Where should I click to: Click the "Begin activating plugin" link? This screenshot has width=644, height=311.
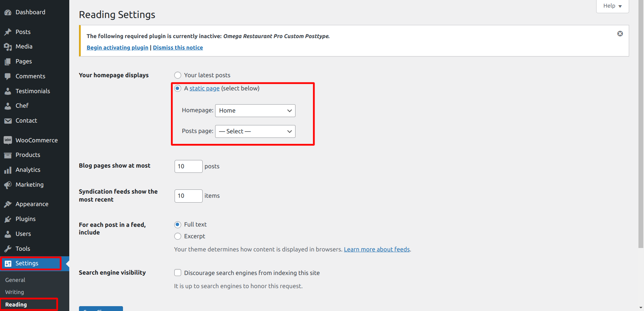[x=117, y=47]
